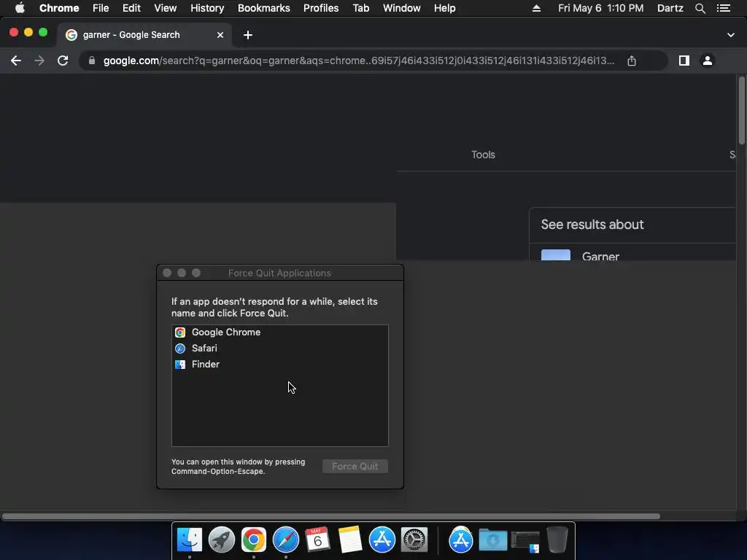Click the eject icon in menu bar
Image resolution: width=747 pixels, height=560 pixels.
pos(536,8)
